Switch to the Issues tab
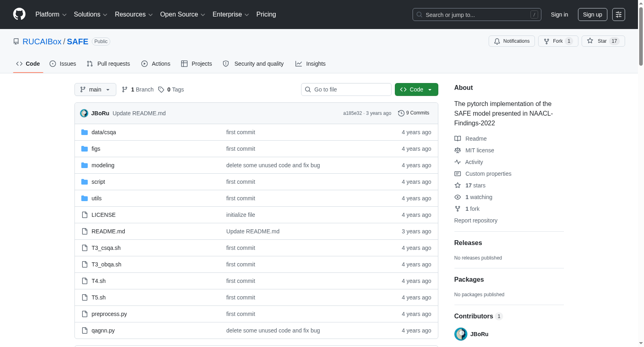644x347 pixels. 63,64
